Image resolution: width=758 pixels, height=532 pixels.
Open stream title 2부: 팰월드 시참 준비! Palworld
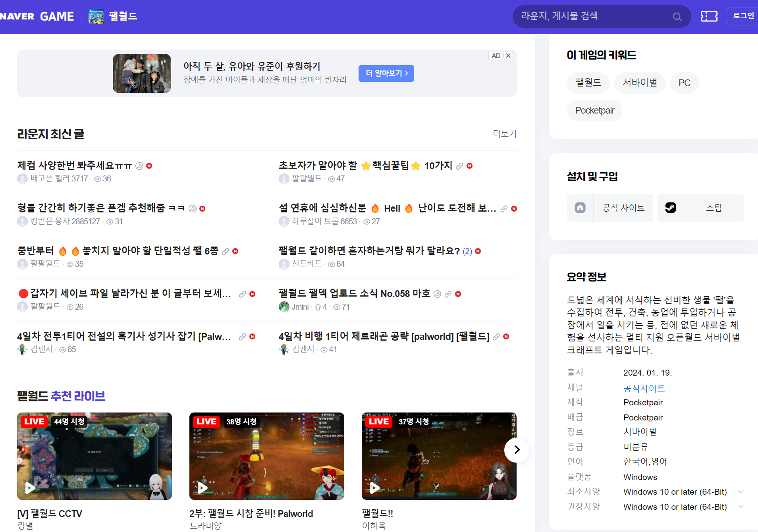251,513
